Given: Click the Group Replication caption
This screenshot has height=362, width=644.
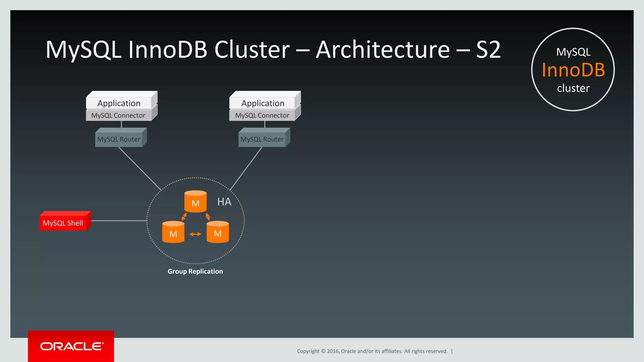Looking at the screenshot, I should click(x=195, y=271).
